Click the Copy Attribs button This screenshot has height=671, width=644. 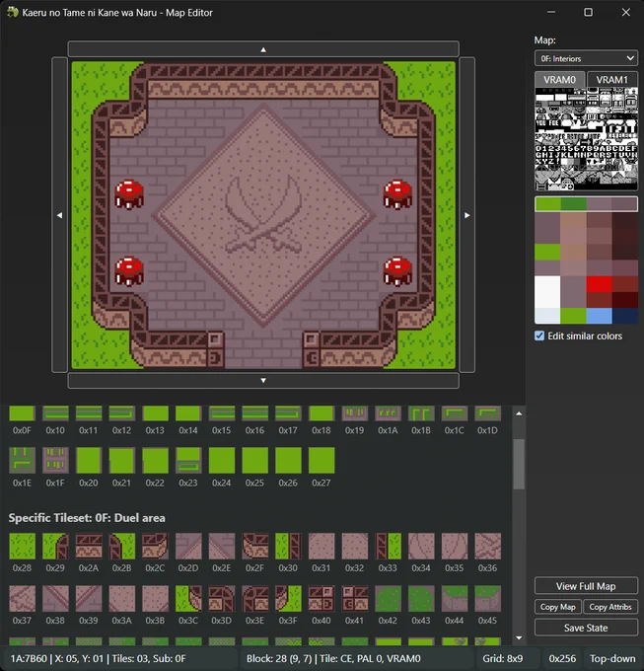pos(610,607)
